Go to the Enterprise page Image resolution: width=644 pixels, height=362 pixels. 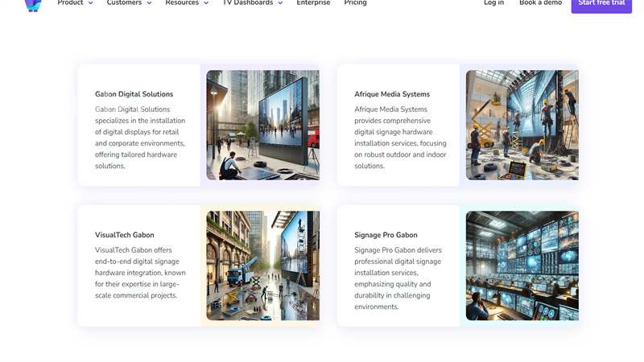313,3
